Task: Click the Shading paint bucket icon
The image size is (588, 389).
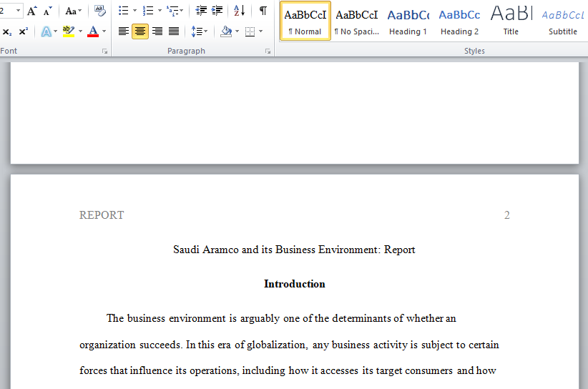Action: (x=226, y=31)
